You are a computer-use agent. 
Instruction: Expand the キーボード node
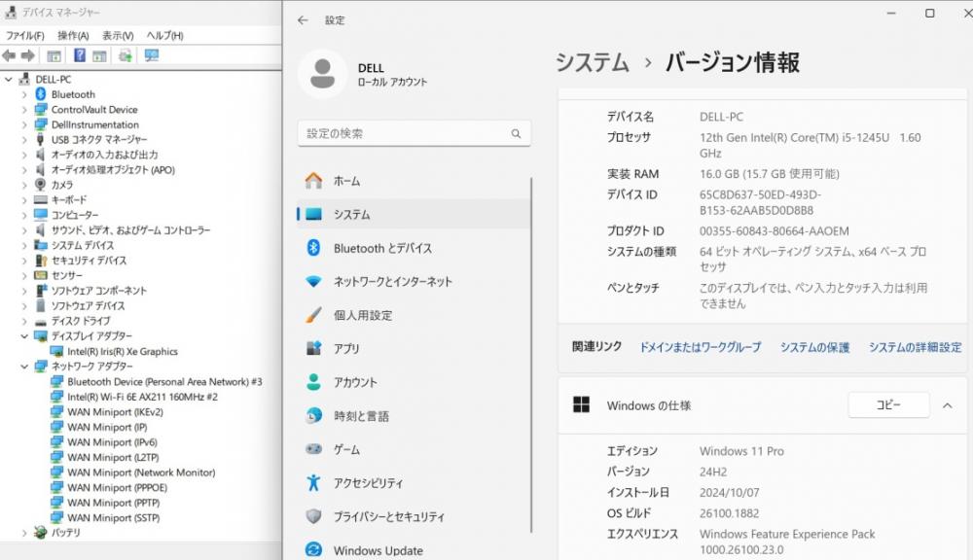click(x=24, y=199)
